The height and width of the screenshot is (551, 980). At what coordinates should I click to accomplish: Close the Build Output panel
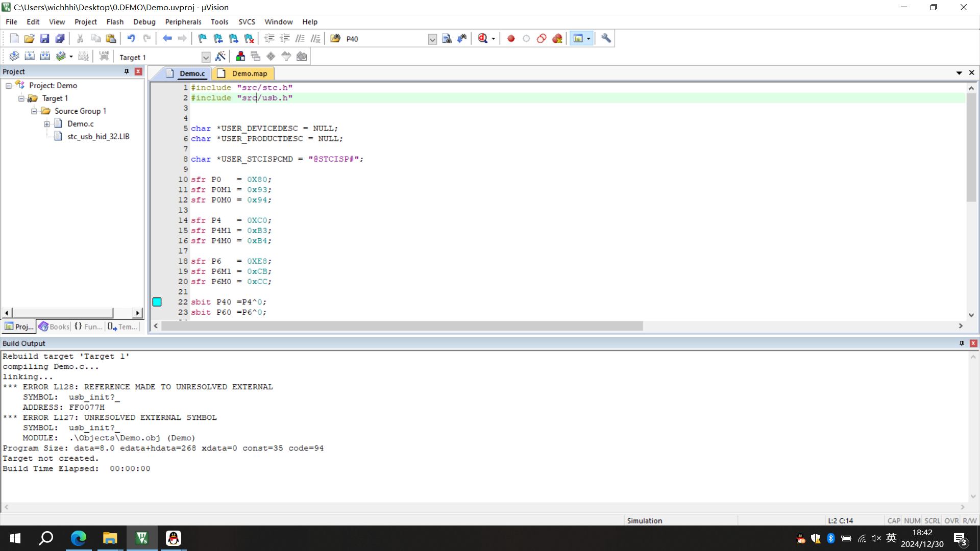click(973, 343)
